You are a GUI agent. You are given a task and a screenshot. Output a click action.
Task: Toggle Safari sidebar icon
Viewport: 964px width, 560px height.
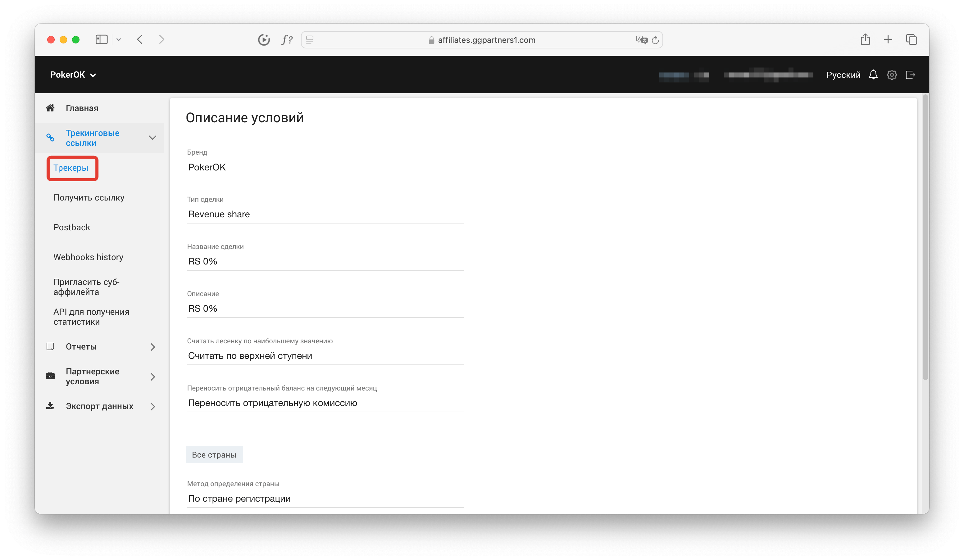(101, 39)
